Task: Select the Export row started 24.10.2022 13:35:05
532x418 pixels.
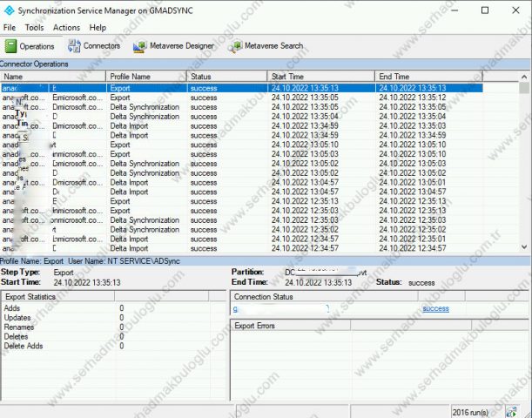Action: (x=241, y=98)
